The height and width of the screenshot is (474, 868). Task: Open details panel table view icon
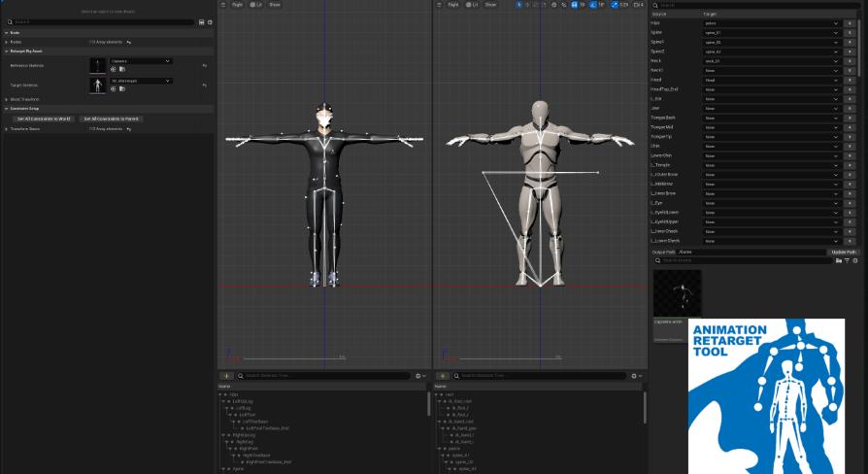[x=200, y=21]
